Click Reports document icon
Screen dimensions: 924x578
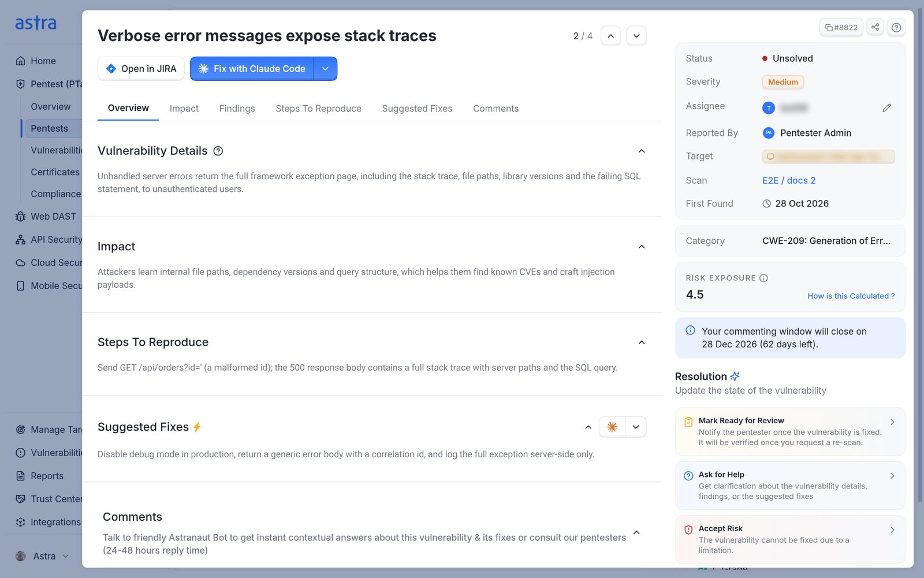tap(21, 476)
